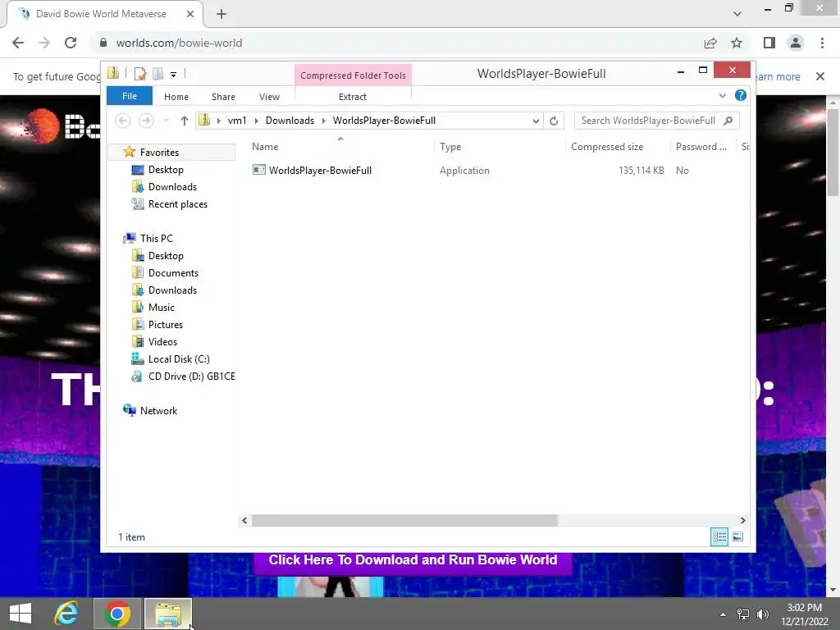Switch to Large icons view
Image resolution: width=840 pixels, height=630 pixels.
coord(737,536)
